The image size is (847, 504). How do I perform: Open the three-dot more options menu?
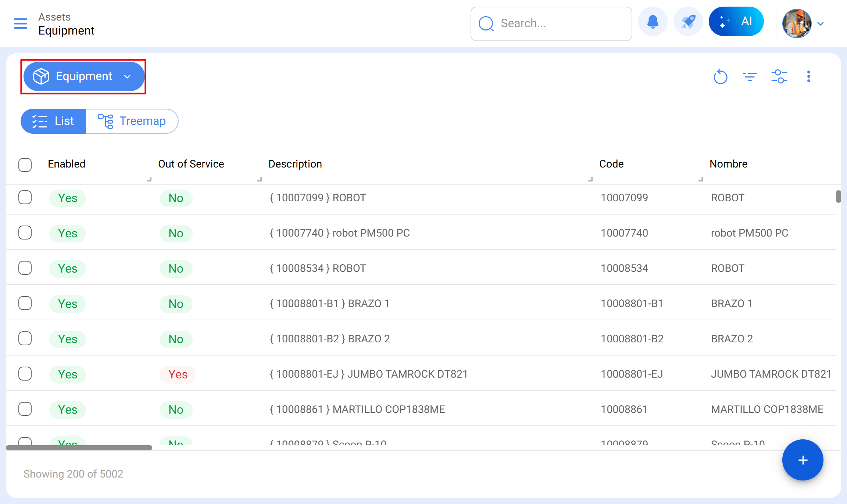pyautogui.click(x=808, y=77)
